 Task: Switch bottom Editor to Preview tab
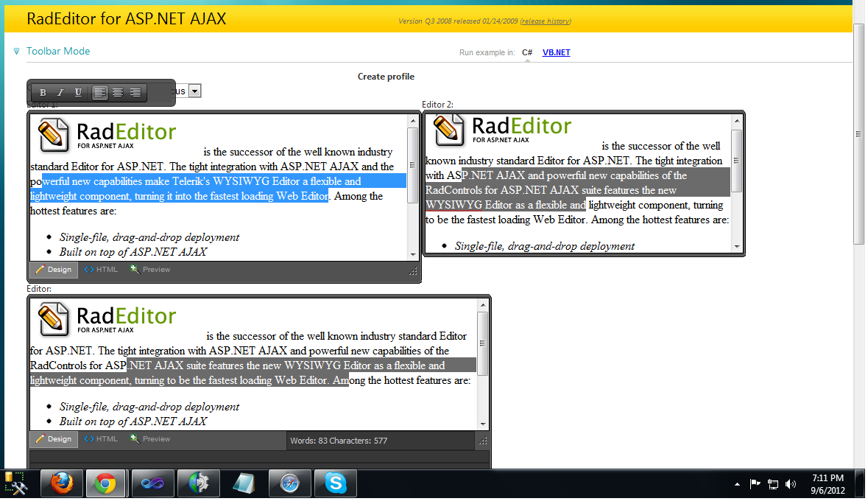(x=150, y=439)
